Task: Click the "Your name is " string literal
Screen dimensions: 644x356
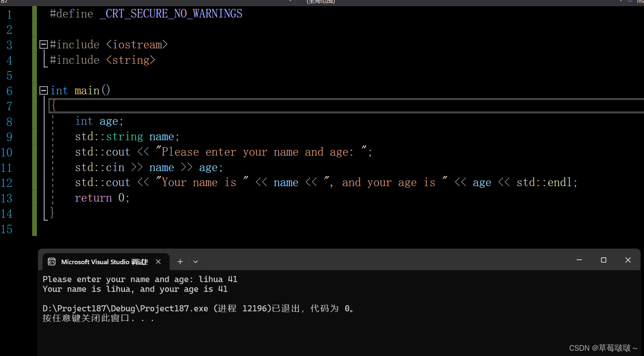Action: pyautogui.click(x=202, y=182)
